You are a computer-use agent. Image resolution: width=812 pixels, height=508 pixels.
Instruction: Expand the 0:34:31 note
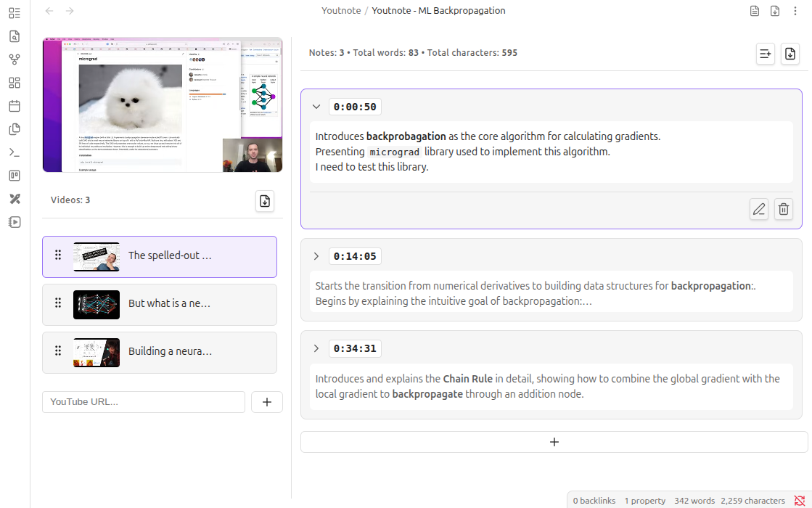click(316, 348)
